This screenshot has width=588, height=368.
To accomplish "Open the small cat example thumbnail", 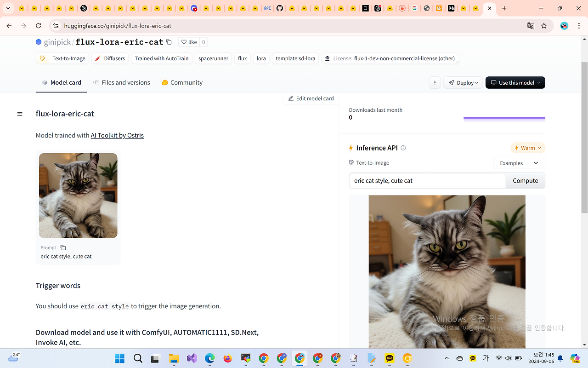I will tap(78, 195).
